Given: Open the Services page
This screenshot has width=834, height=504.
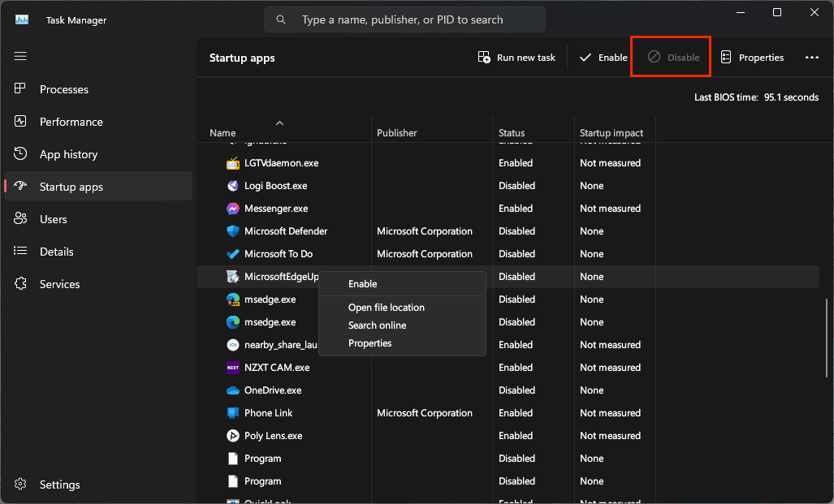Looking at the screenshot, I should (x=98, y=284).
